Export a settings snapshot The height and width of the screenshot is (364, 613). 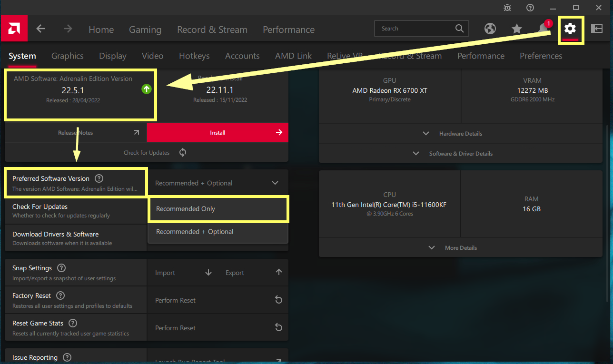point(253,273)
